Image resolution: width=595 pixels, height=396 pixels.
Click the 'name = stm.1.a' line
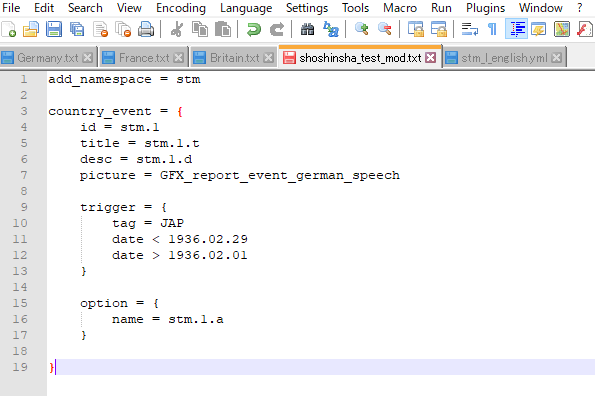(x=168, y=319)
